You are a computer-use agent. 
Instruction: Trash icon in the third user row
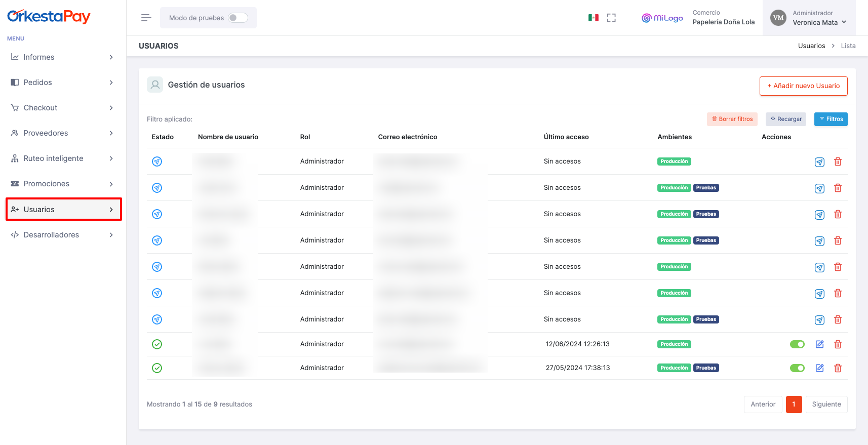click(838, 214)
